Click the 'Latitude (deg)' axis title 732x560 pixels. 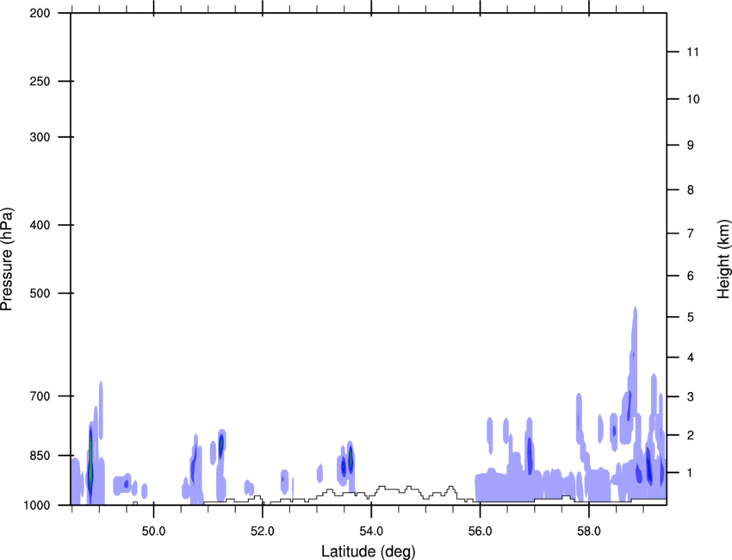point(369,551)
